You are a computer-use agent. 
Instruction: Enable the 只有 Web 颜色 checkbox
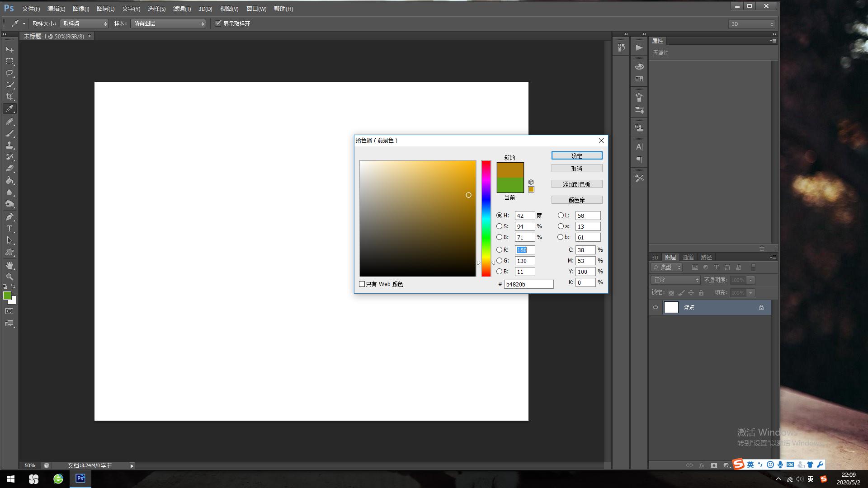362,284
